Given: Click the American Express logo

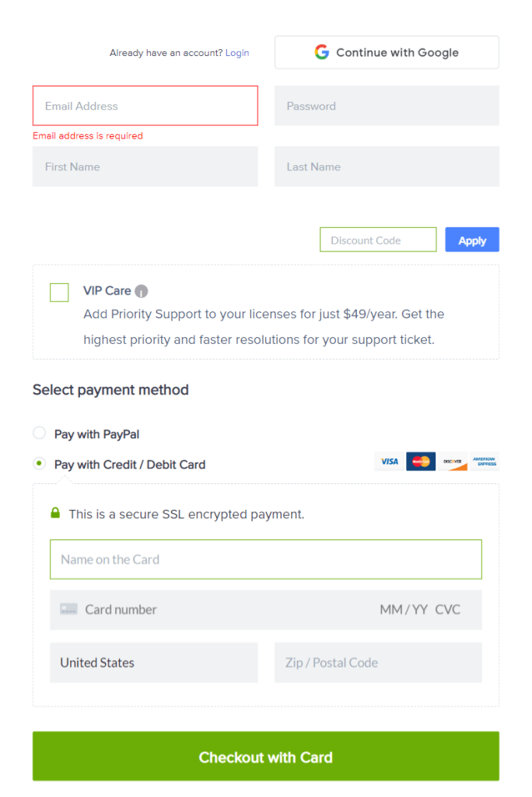Looking at the screenshot, I should click(x=485, y=462).
